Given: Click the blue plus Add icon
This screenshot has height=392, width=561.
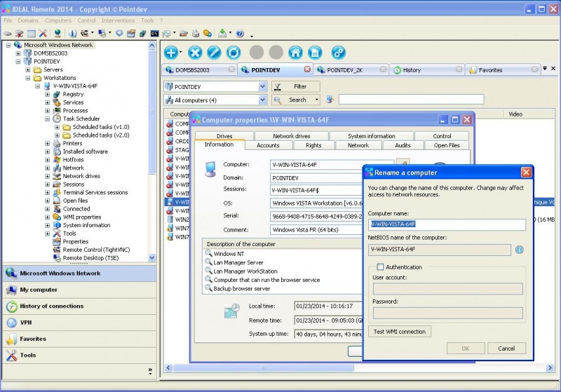Looking at the screenshot, I should point(171,53).
